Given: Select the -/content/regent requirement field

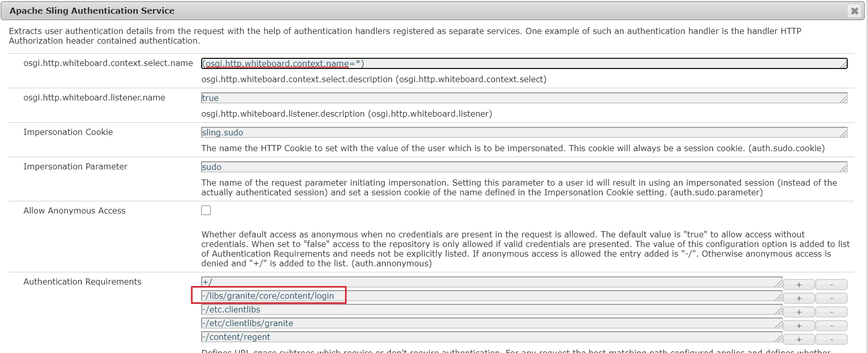Looking at the screenshot, I should pyautogui.click(x=492, y=337).
